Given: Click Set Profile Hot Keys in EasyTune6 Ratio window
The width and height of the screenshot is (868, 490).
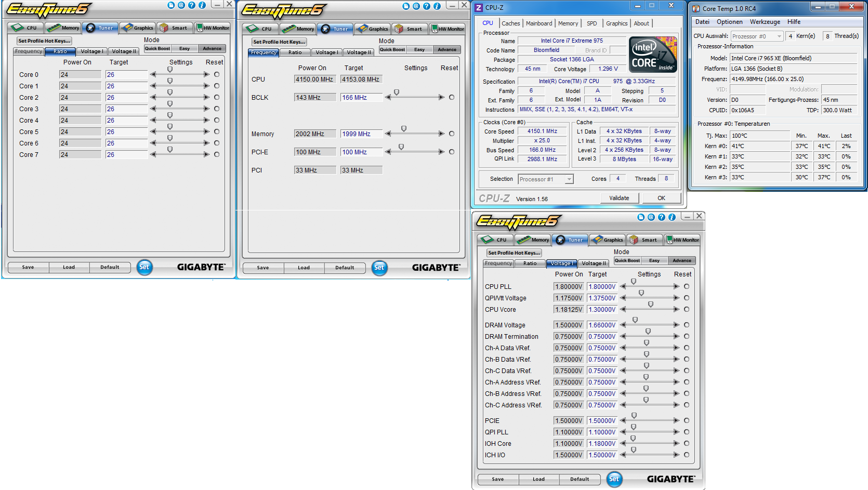Looking at the screenshot, I should tap(44, 41).
